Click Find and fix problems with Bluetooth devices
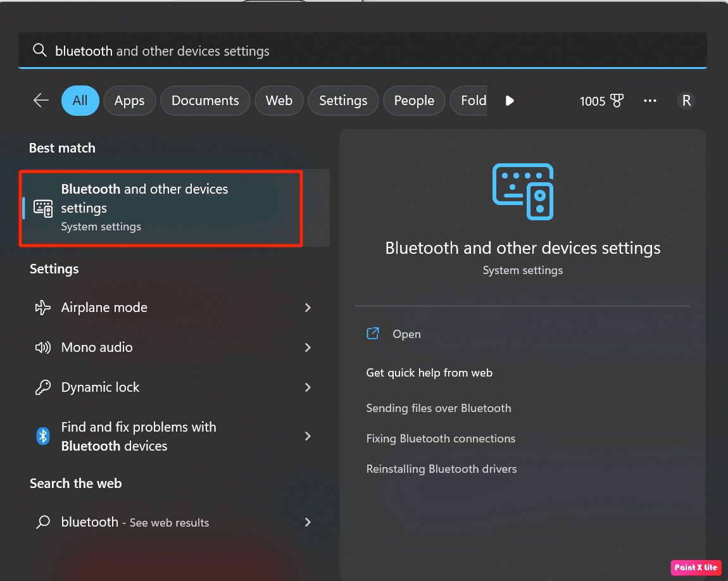Screen dimensions: 728x581 [174, 436]
